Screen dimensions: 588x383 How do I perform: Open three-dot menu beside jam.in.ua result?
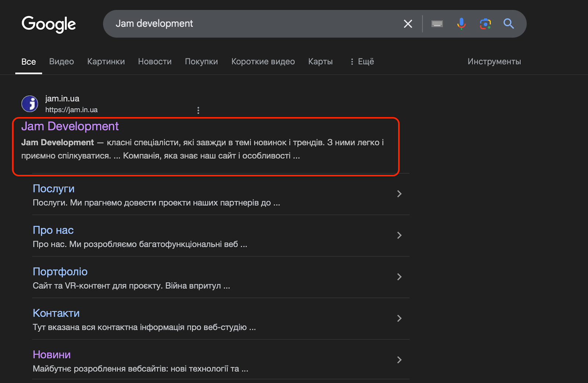[x=198, y=110]
